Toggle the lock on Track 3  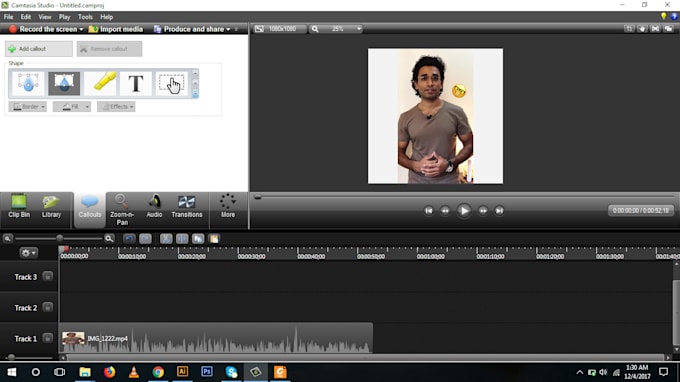click(x=48, y=277)
